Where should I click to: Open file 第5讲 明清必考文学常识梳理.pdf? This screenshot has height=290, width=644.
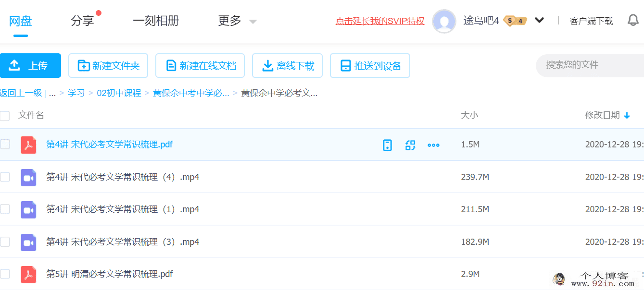110,274
